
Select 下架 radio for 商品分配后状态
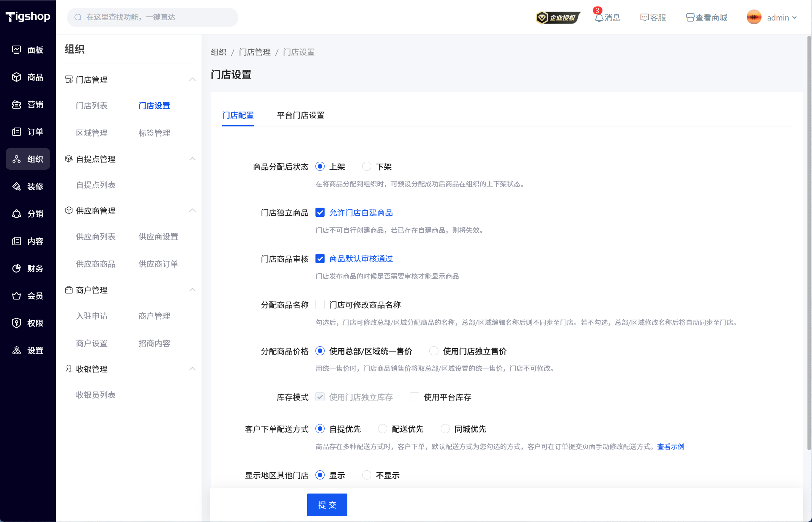(x=367, y=167)
